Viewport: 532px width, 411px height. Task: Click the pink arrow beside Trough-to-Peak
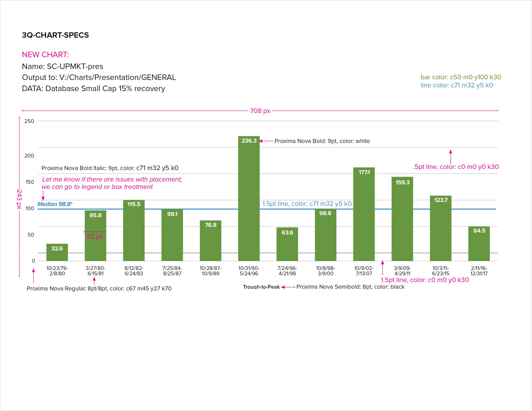point(288,287)
